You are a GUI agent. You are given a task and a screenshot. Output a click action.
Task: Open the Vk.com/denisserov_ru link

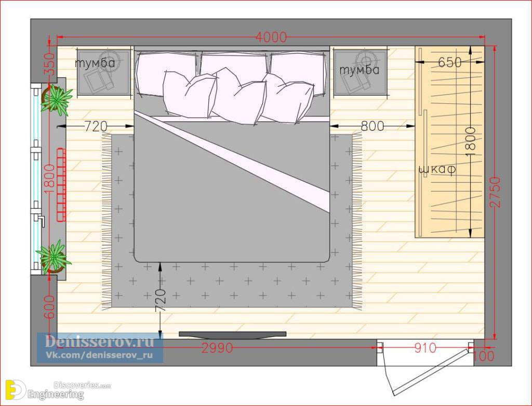click(99, 355)
